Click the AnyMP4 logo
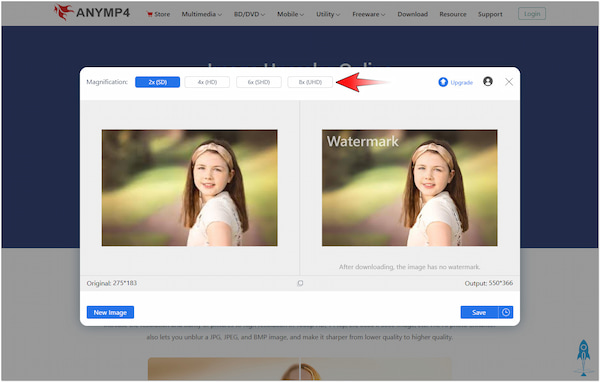Image resolution: width=600 pixels, height=382 pixels. (x=92, y=13)
